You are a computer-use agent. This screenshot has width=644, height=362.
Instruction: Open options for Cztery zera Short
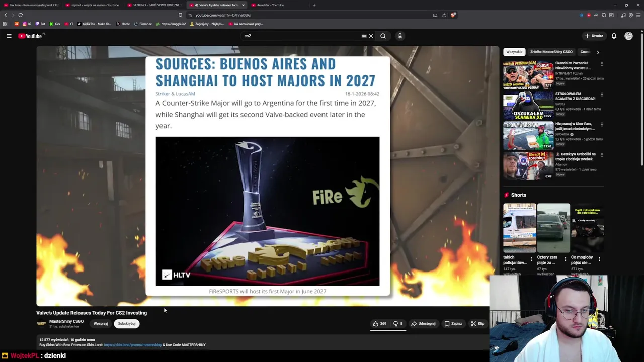click(x=565, y=259)
